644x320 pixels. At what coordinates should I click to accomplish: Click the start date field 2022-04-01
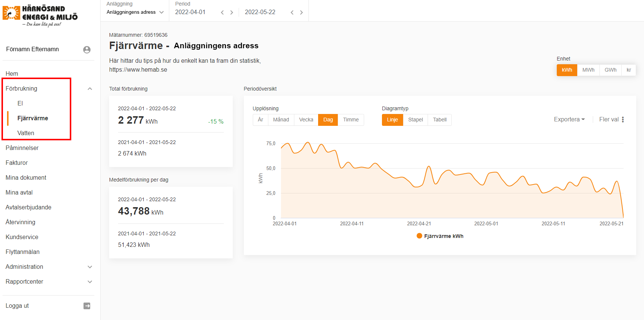click(x=190, y=12)
